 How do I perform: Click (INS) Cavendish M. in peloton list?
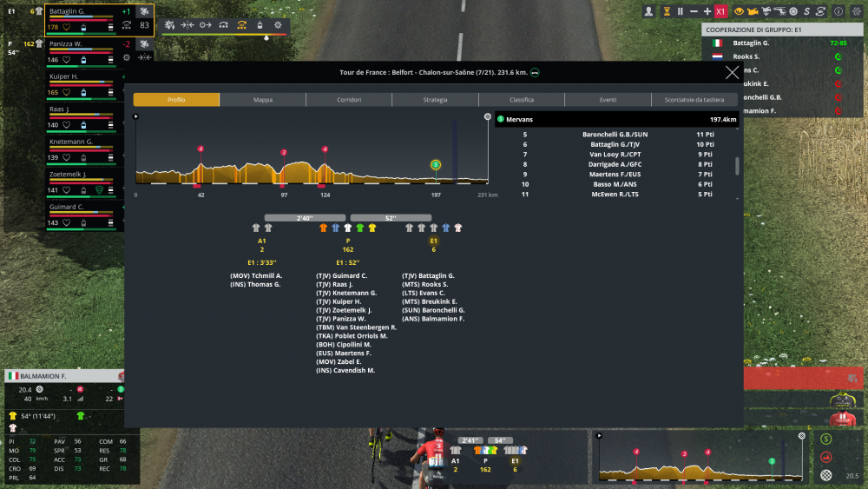345,371
